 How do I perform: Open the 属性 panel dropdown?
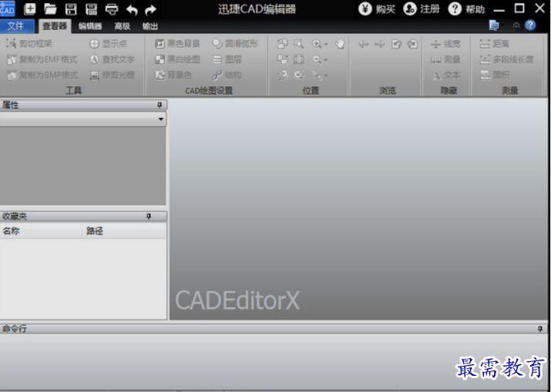point(161,119)
